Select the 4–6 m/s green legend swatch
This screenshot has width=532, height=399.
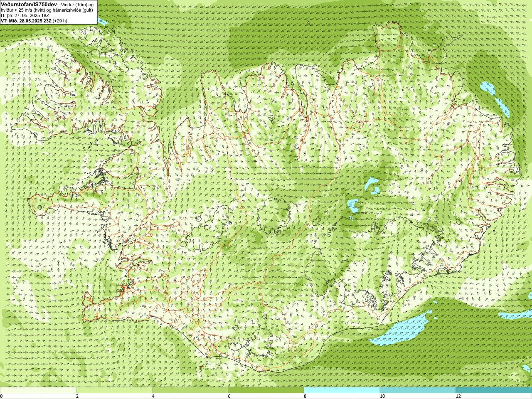coord(190,390)
